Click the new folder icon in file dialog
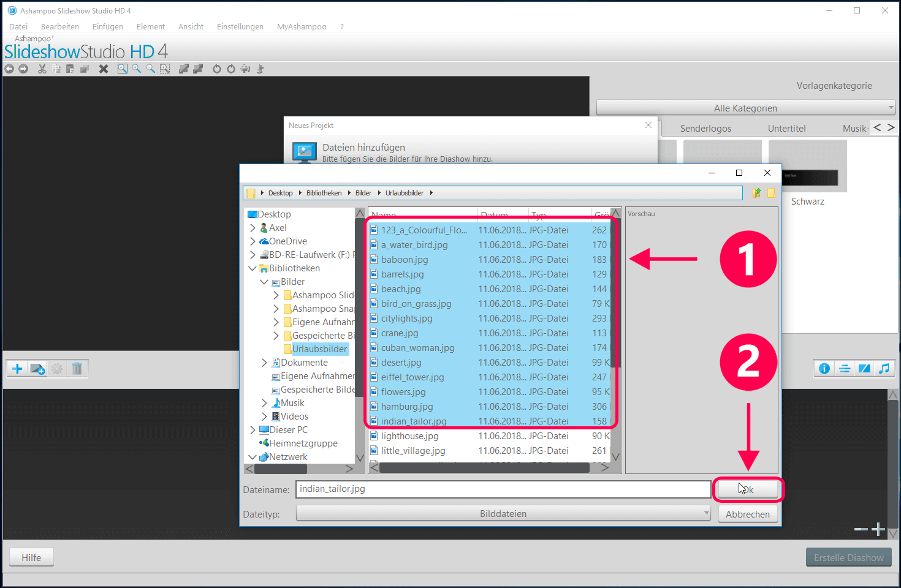This screenshot has height=588, width=901. [x=771, y=193]
